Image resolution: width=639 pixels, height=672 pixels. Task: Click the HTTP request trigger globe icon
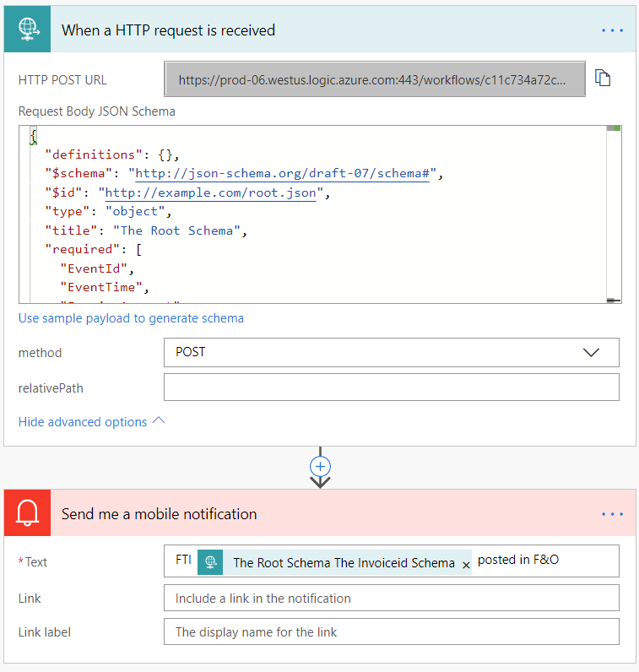[x=27, y=30]
